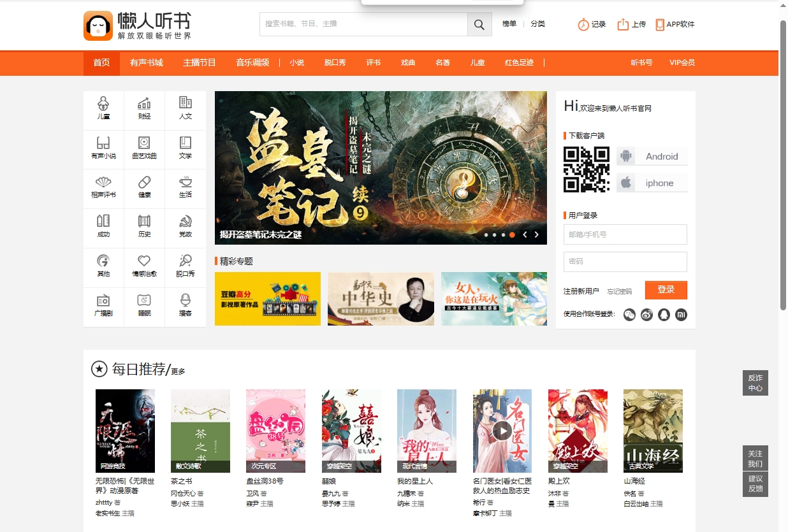The image size is (788, 532).
Task: Open the 中华史 featured topic thumbnail
Action: click(381, 299)
